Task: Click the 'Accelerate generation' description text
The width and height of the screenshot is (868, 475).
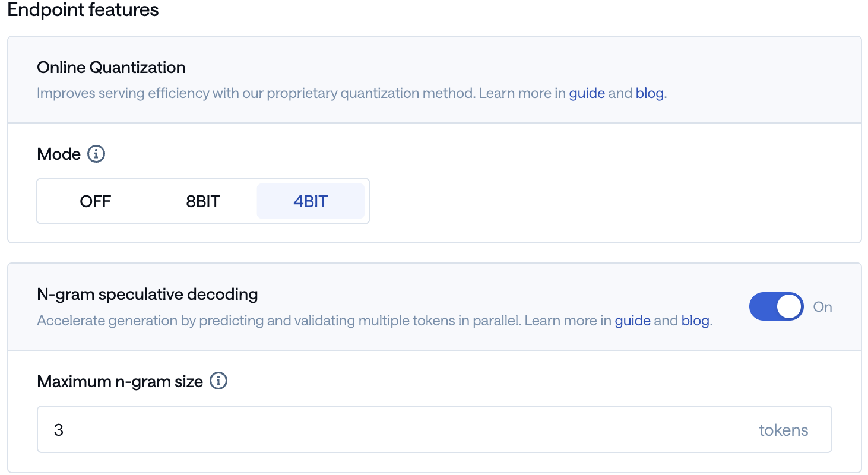Action: (279, 321)
